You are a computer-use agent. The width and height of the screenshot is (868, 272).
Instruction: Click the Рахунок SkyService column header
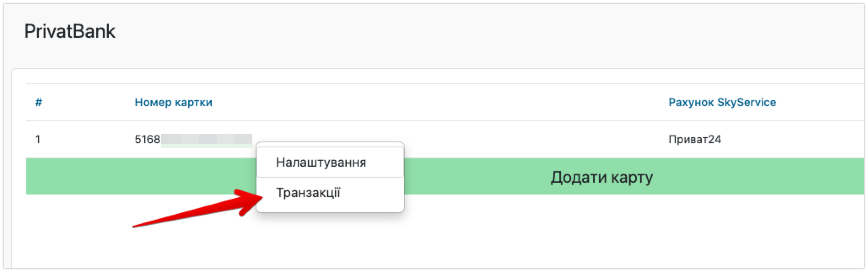[x=722, y=102]
